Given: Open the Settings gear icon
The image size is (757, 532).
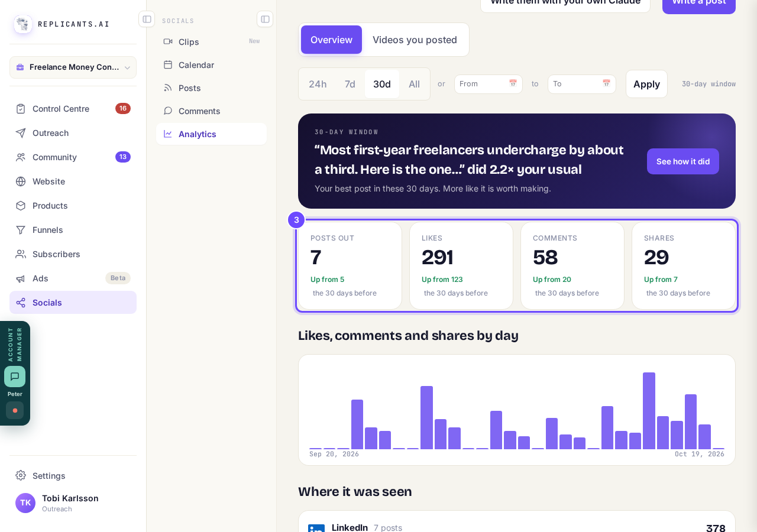Looking at the screenshot, I should 21,476.
